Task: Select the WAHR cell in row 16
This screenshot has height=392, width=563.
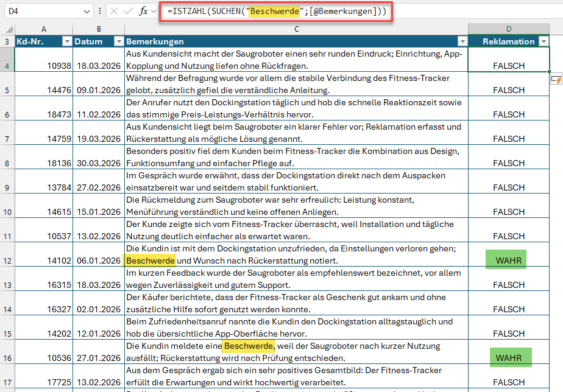Action: tap(509, 352)
